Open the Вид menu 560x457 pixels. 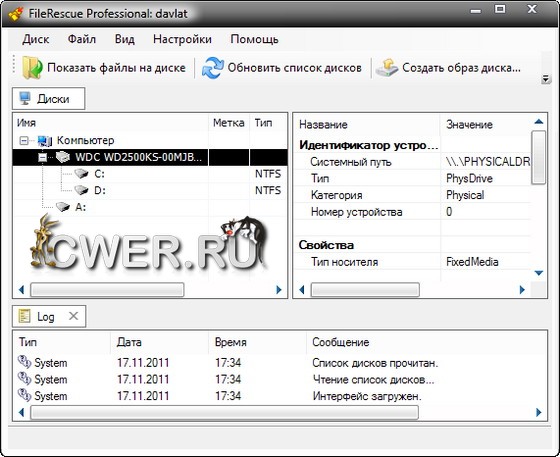[125, 39]
